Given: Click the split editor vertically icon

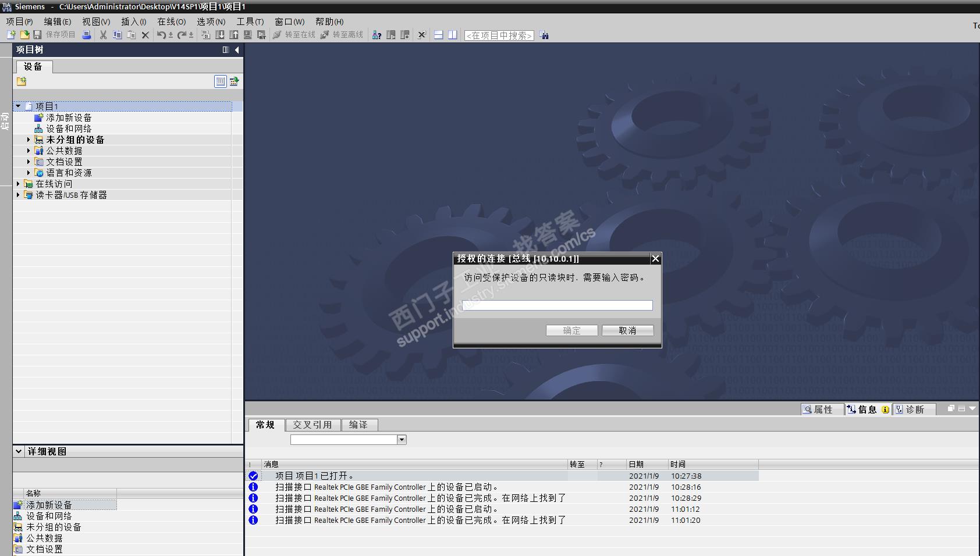Looking at the screenshot, I should [453, 35].
